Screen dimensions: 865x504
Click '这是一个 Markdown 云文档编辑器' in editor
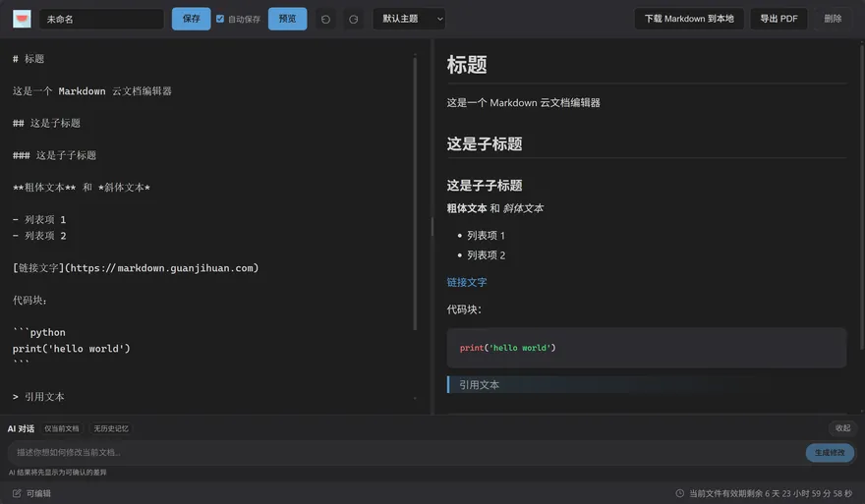[x=92, y=91]
